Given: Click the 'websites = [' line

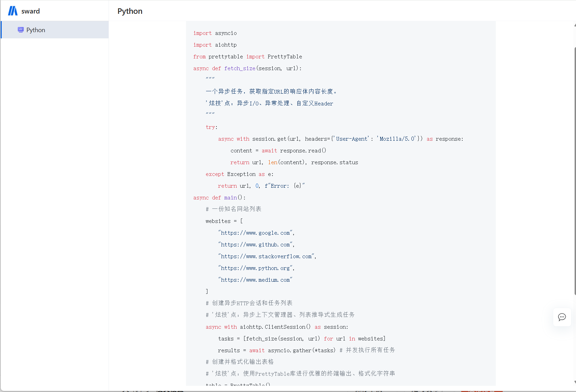Looking at the screenshot, I should coord(224,221).
